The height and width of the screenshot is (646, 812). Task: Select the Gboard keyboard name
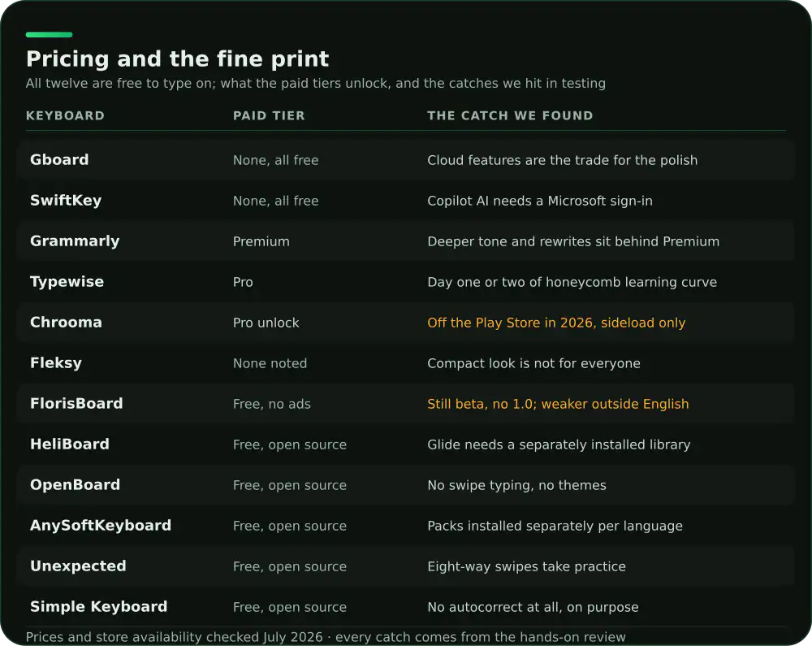(x=59, y=159)
